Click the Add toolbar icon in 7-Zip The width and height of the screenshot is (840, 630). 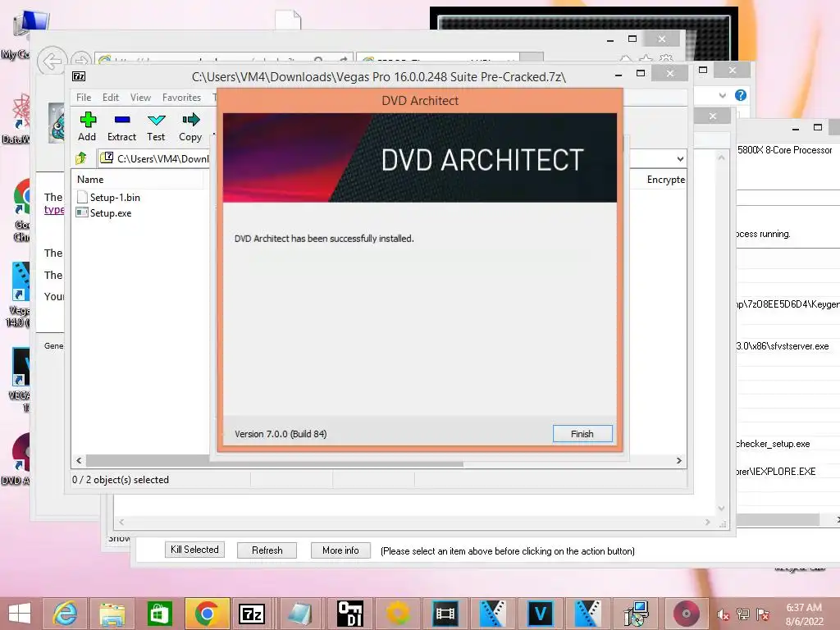tap(87, 127)
